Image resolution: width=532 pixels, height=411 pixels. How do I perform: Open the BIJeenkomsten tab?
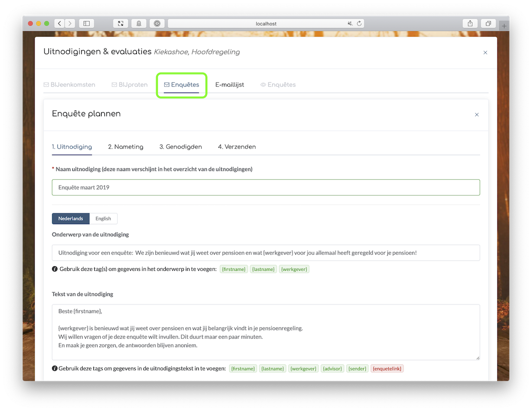69,85
